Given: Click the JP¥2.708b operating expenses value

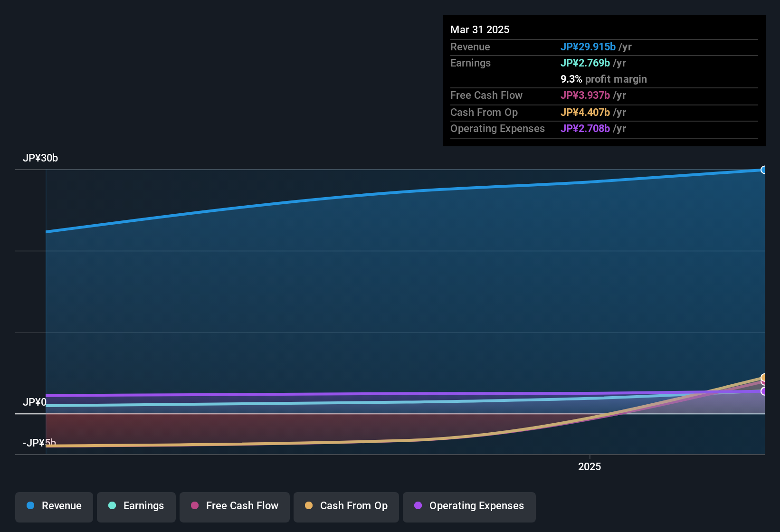Looking at the screenshot, I should click(585, 129).
